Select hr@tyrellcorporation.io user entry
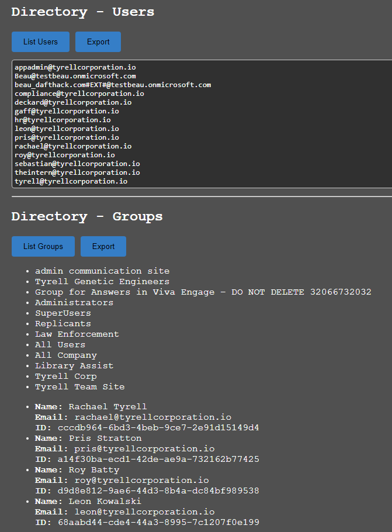The width and height of the screenshot is (392, 532). (x=63, y=120)
